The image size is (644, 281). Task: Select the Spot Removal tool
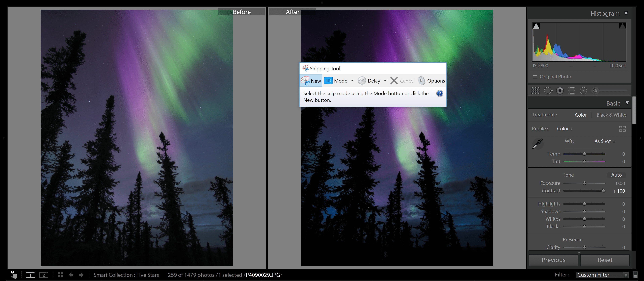[x=548, y=90]
